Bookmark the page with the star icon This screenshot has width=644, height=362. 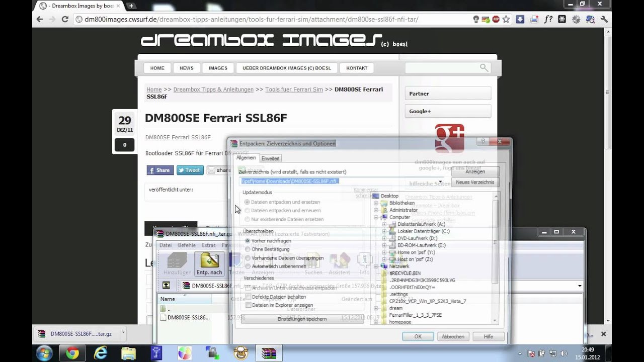point(506,19)
